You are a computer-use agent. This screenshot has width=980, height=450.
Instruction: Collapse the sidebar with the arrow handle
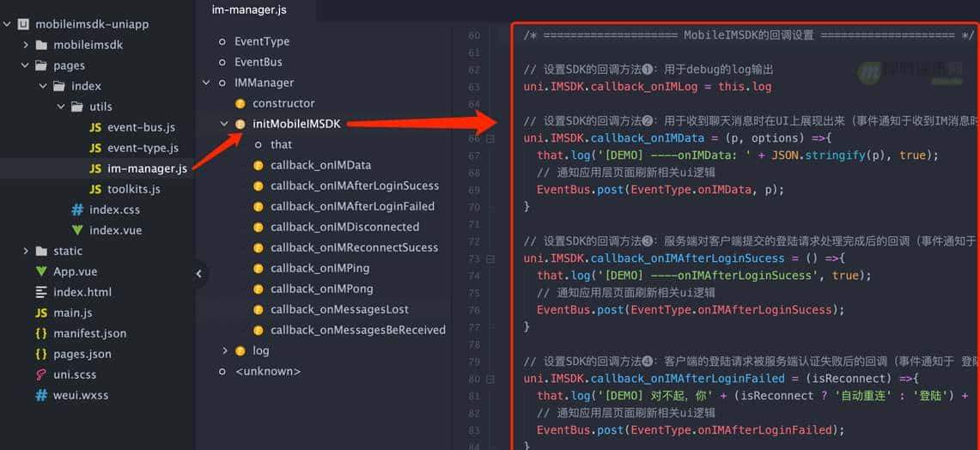coord(199,274)
